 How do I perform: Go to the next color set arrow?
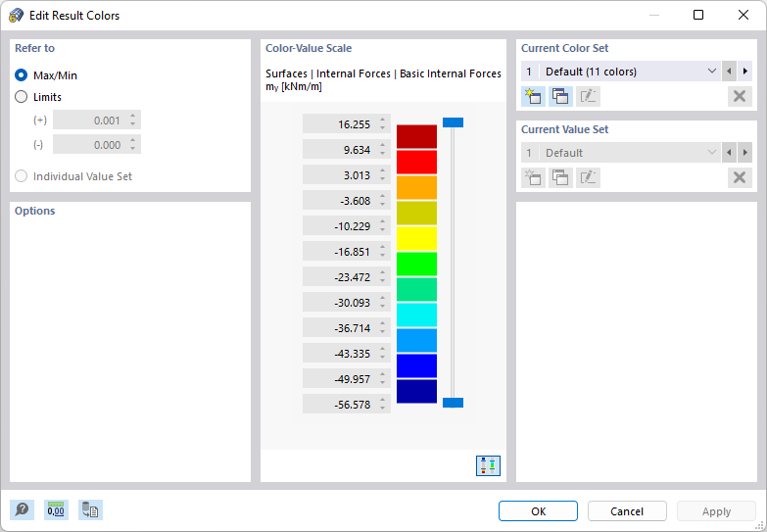point(745,72)
